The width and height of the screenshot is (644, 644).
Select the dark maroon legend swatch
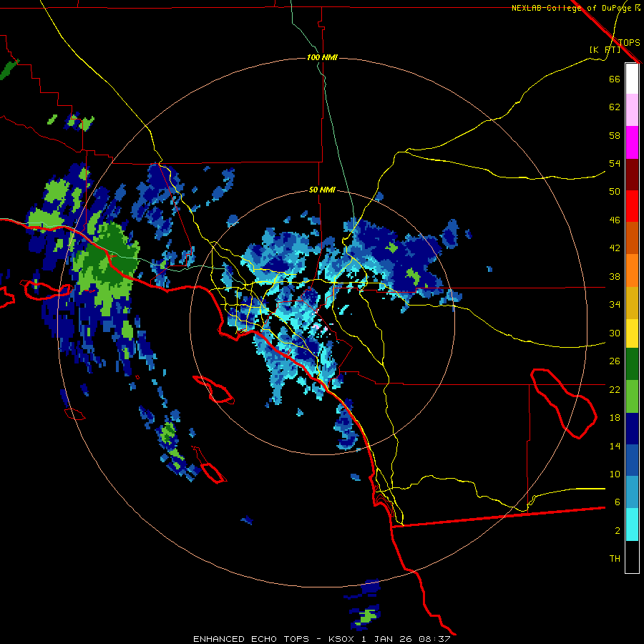632,174
